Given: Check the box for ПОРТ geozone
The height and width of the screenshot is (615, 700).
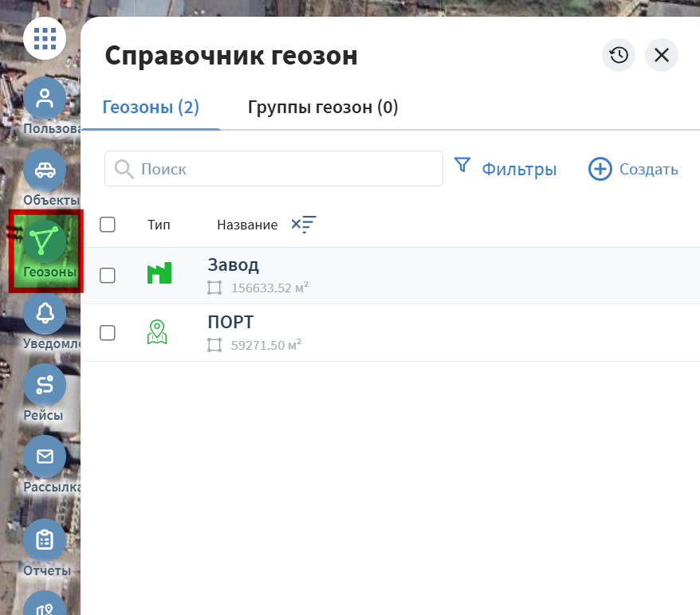Looking at the screenshot, I should [108, 333].
